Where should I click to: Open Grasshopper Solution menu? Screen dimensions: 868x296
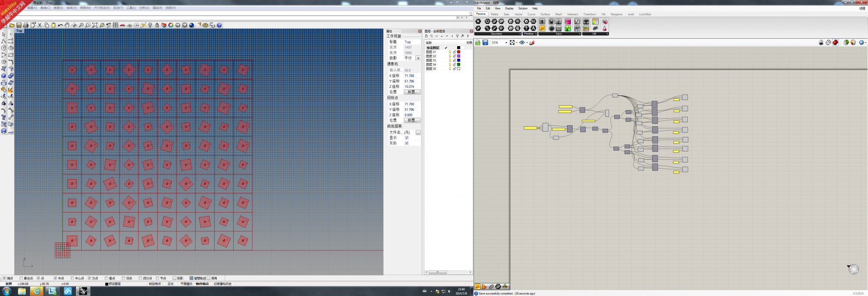click(x=523, y=8)
